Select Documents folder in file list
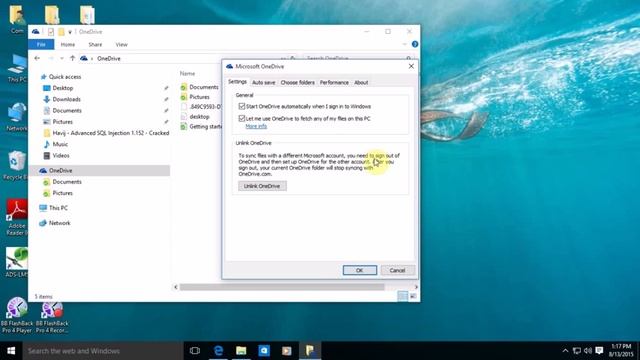Viewport: 640px width, 360px height. point(203,87)
